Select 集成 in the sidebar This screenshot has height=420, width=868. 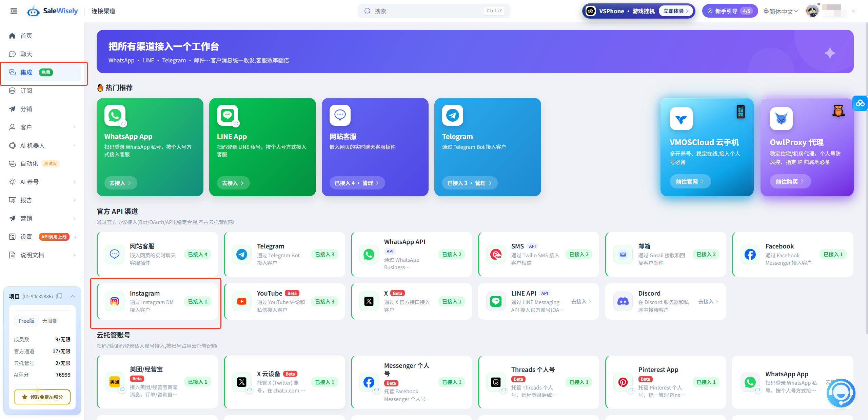coord(42,73)
